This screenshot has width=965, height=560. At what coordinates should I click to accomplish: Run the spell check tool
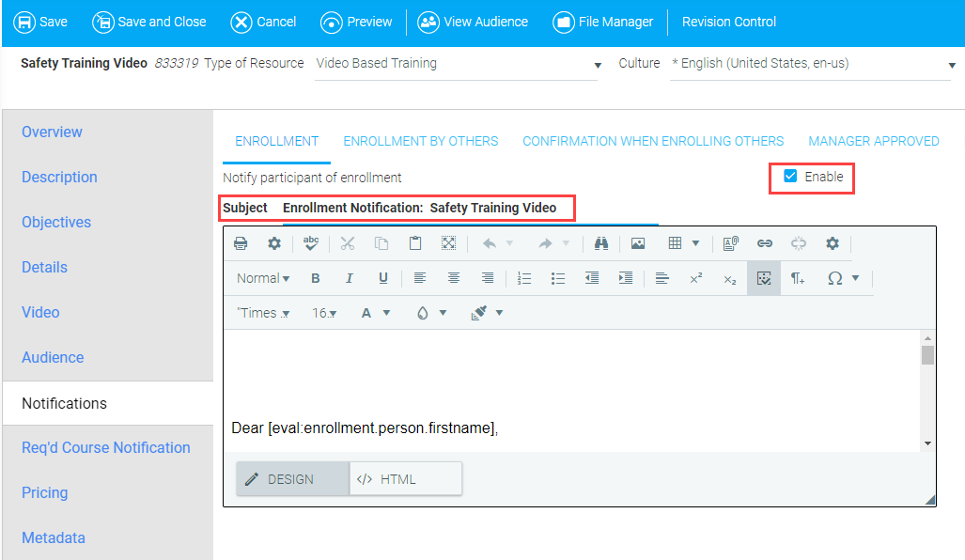311,243
